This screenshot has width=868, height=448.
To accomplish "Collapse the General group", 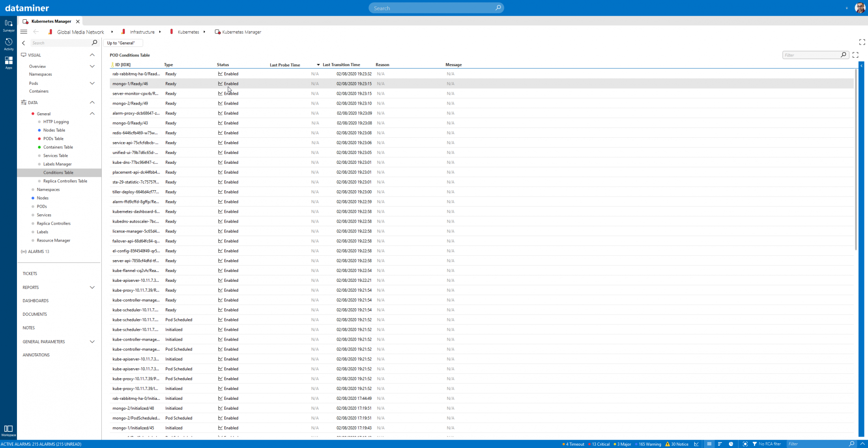I will (x=92, y=114).
